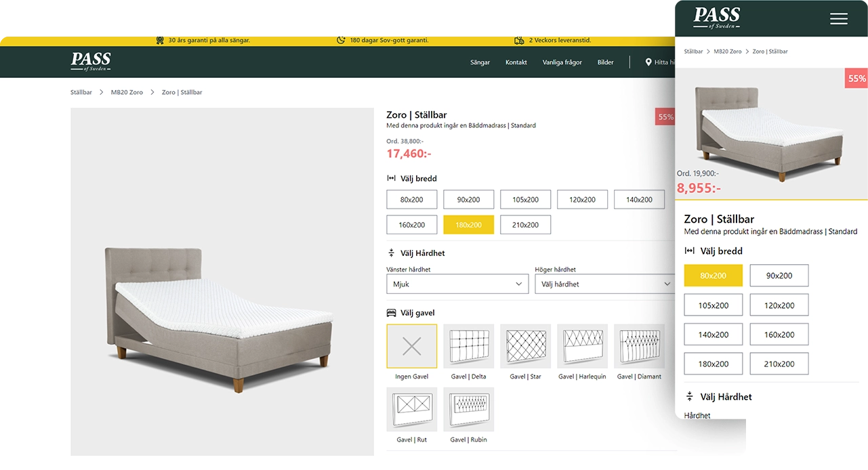The width and height of the screenshot is (868, 470).
Task: Click the location pin icon in navigation
Action: coord(648,62)
